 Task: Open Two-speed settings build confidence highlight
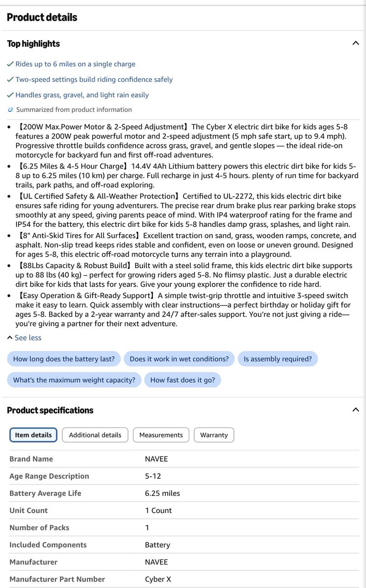[94, 79]
